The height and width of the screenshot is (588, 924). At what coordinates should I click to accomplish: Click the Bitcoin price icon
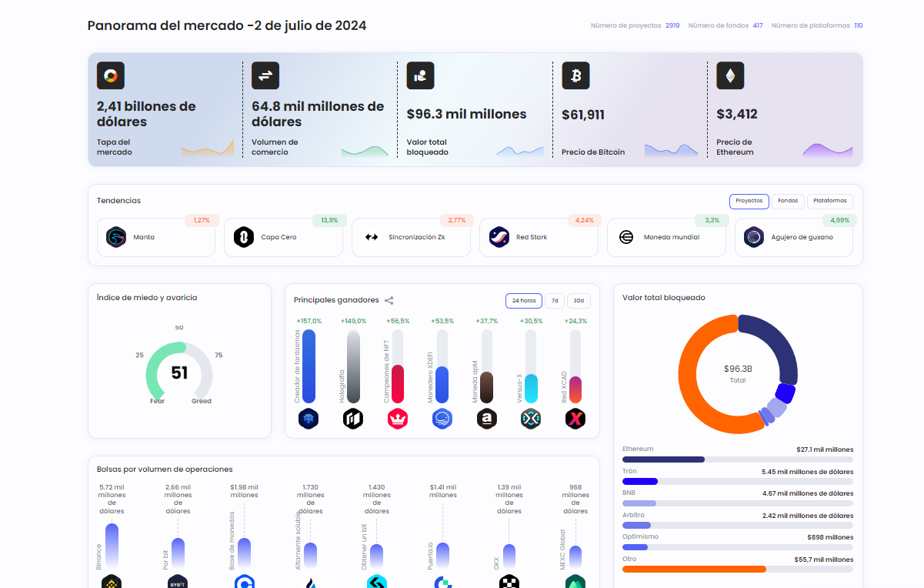tap(575, 75)
